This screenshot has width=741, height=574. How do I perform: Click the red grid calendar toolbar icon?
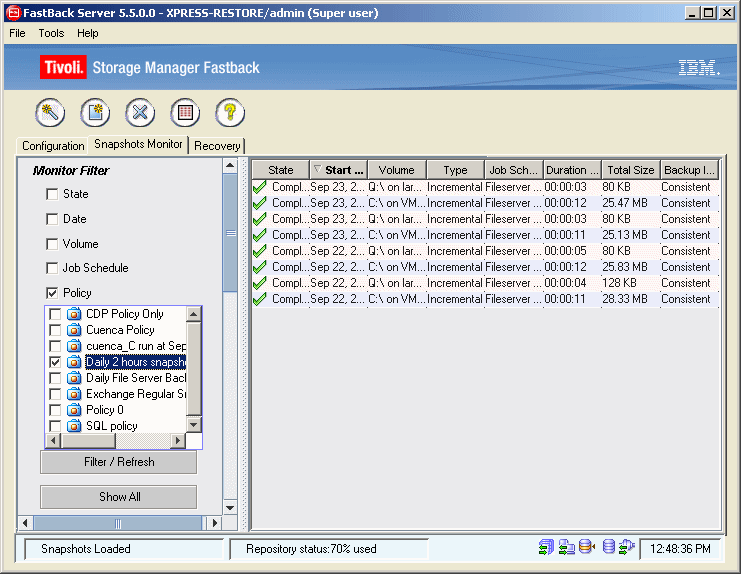click(185, 113)
